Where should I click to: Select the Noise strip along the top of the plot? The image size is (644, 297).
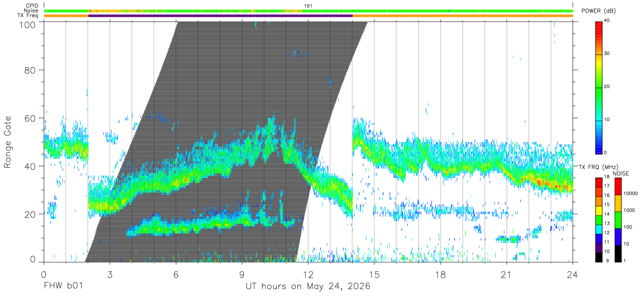[308, 10]
